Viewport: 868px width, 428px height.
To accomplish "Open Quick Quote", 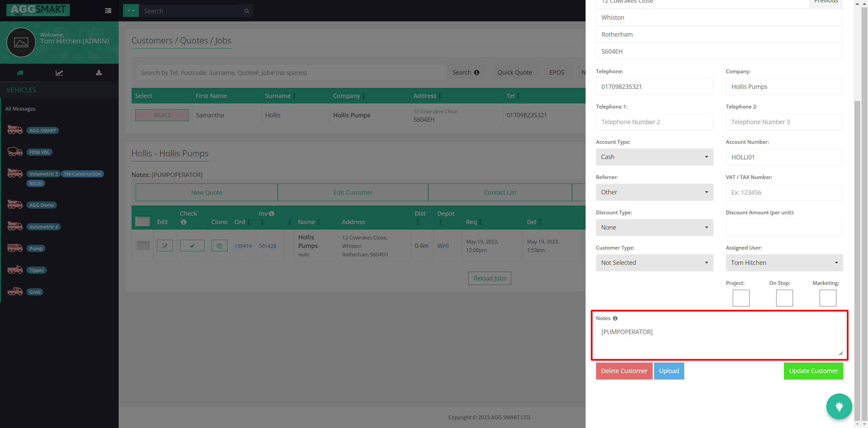I will pyautogui.click(x=515, y=73).
